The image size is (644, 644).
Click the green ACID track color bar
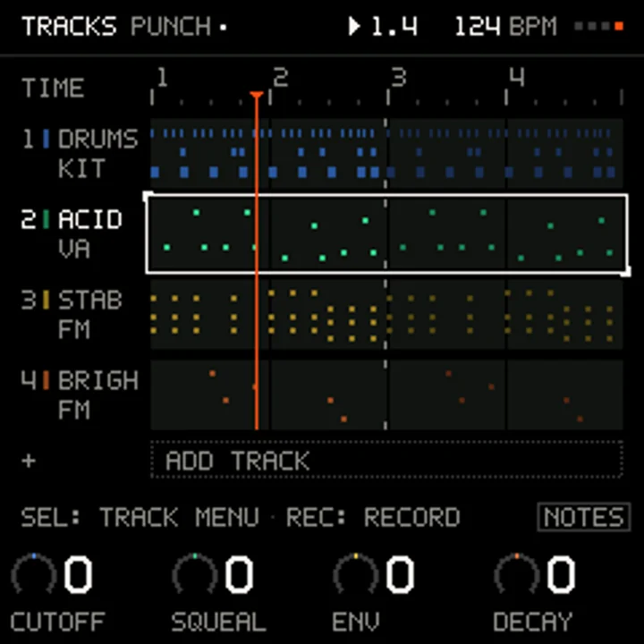47,219
